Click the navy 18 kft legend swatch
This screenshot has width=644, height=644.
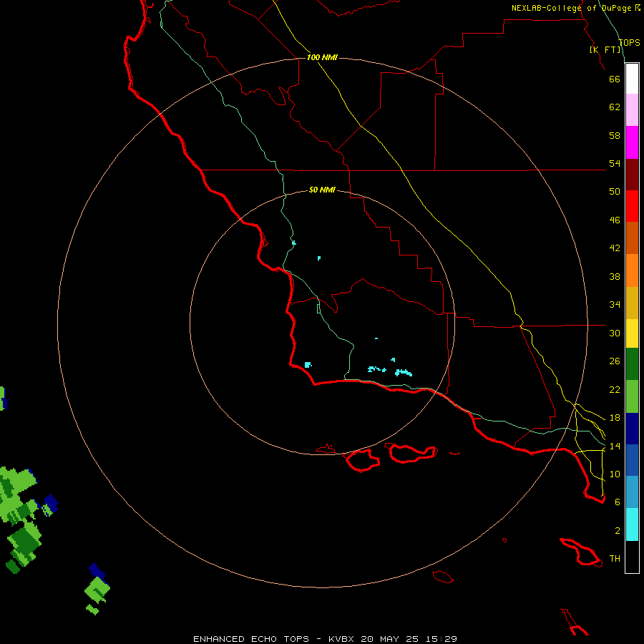click(x=632, y=429)
